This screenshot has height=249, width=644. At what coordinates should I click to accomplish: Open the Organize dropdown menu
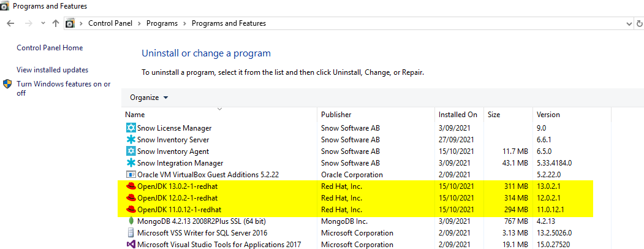[x=149, y=98]
